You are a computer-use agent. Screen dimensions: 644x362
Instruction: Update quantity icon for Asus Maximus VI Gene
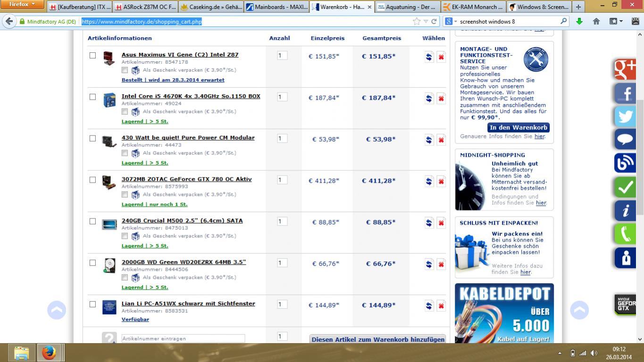pyautogui.click(x=429, y=57)
